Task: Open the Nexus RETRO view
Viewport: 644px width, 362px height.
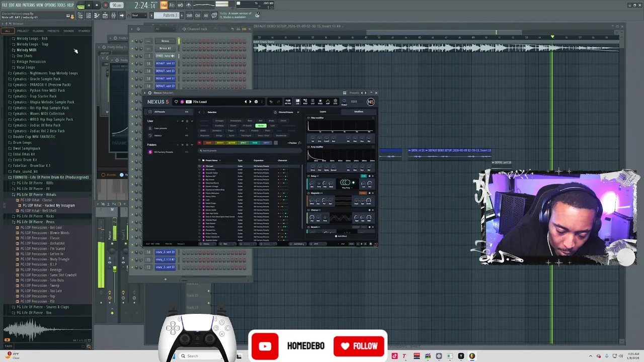Action: [x=288, y=102]
